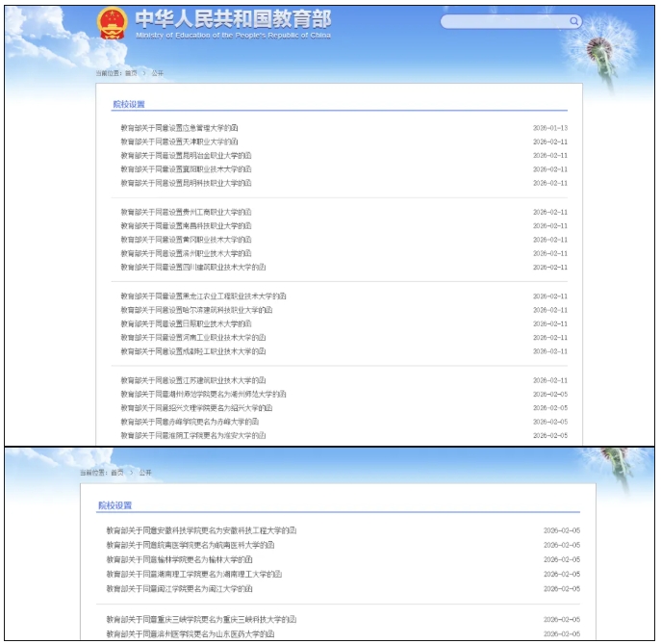Screen dimensions: 661x644
Task: Open the letter approving 日照职业技术大学
Action: tap(186, 323)
